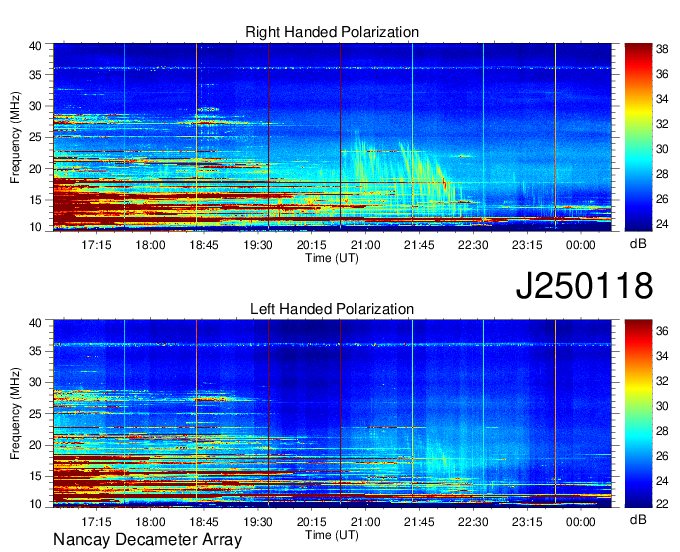The image size is (680, 552).
Task: Click 21:45 time tick on Left Handed plot
Action: 419,522
